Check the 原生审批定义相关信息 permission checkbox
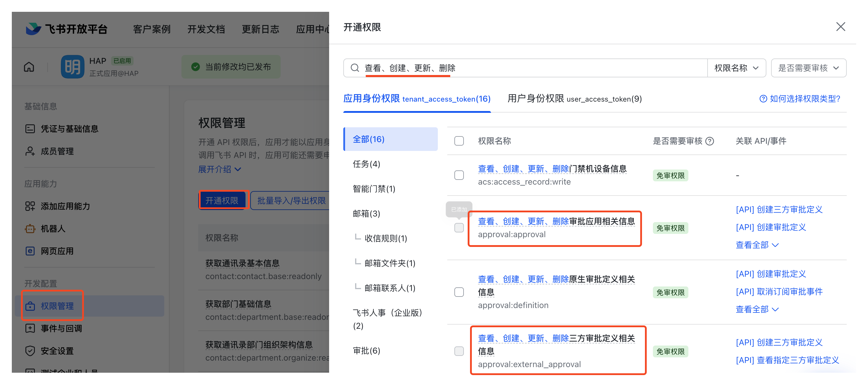The width and height of the screenshot is (868, 386). 459,292
